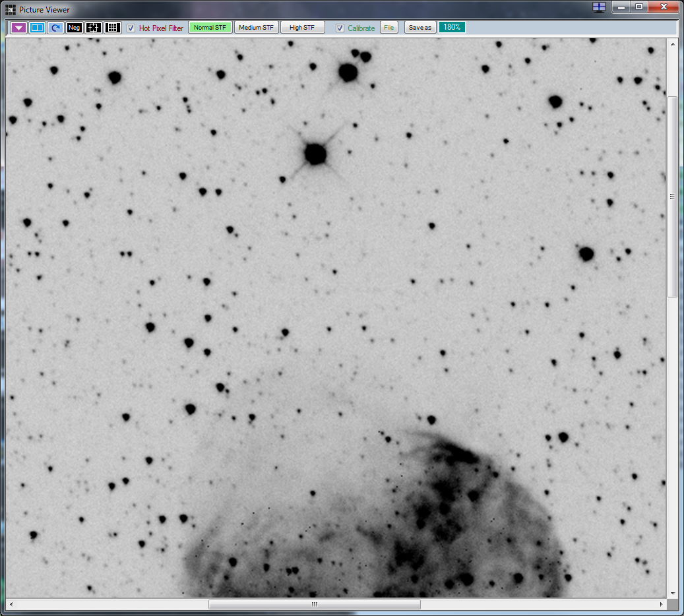Screen dimensions: 684x616
Task: Click the rotate image icon
Action: click(x=55, y=28)
